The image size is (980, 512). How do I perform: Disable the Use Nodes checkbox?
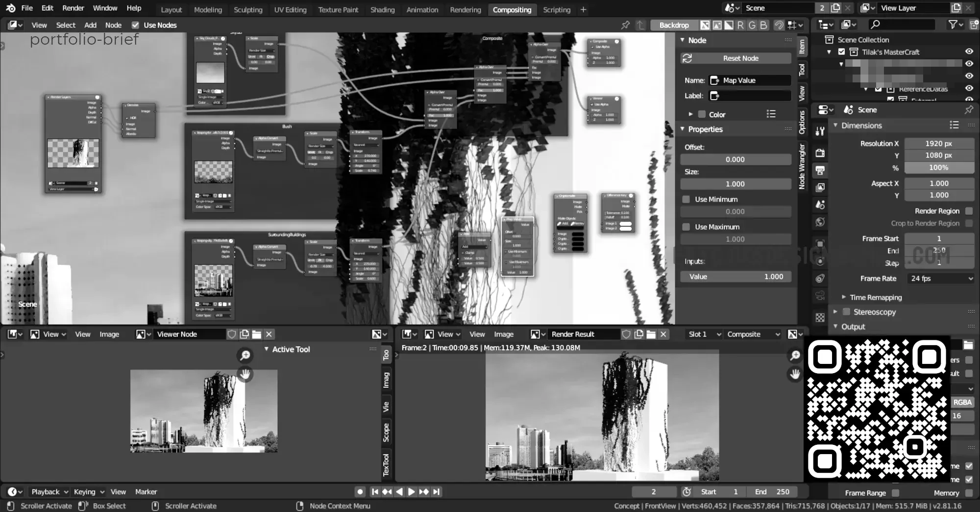[135, 25]
